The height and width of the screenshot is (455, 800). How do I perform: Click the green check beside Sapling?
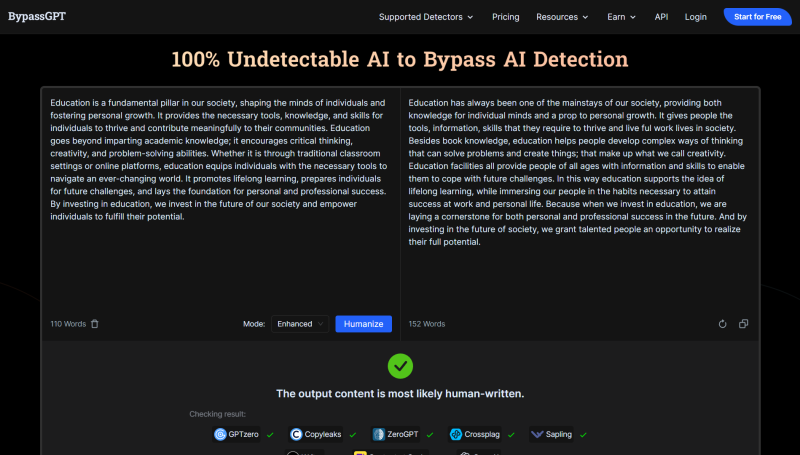583,435
